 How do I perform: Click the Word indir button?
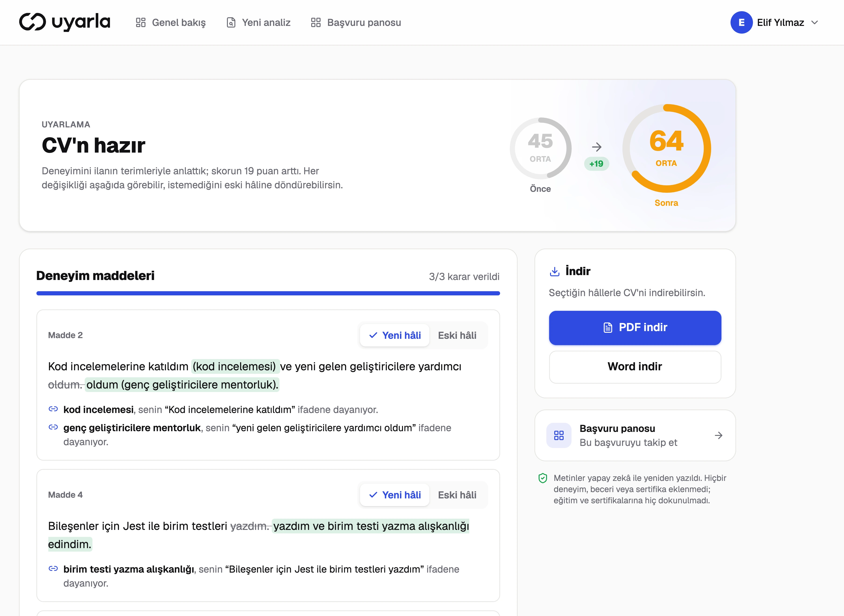[635, 367]
